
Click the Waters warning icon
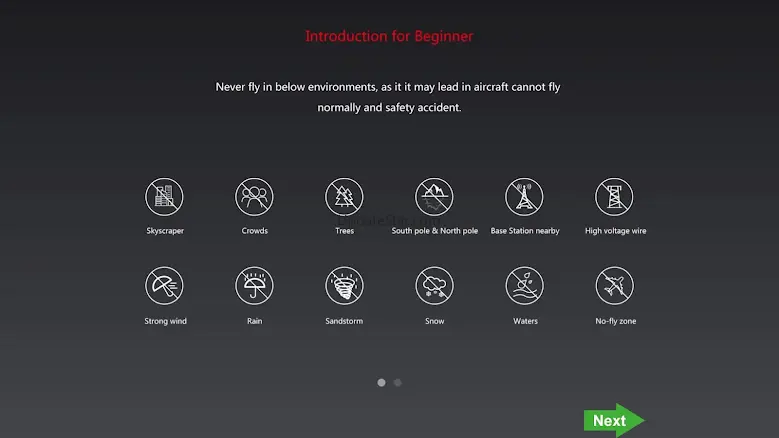point(525,286)
